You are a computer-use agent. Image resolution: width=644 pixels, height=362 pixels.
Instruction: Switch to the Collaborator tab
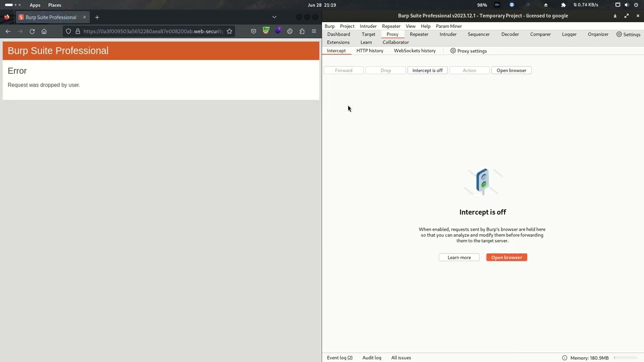point(396,42)
